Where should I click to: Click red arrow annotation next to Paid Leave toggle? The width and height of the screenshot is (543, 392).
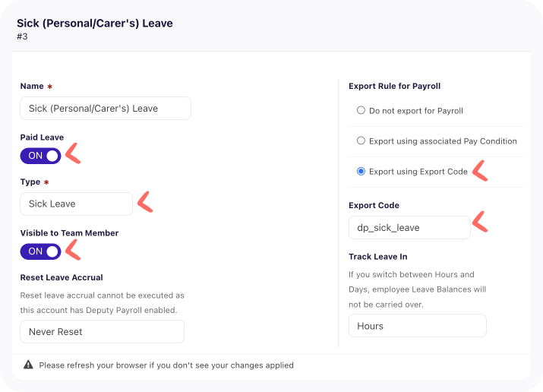click(73, 153)
